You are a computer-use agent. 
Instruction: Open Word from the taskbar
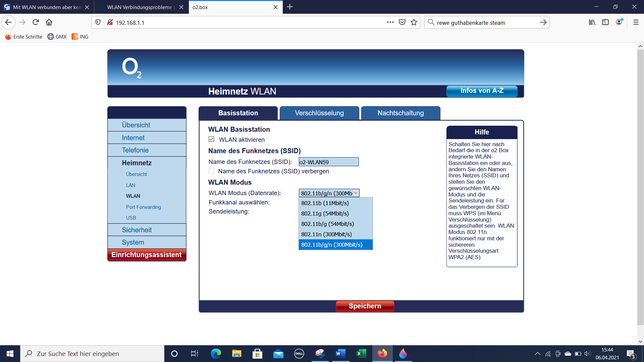pos(340,354)
